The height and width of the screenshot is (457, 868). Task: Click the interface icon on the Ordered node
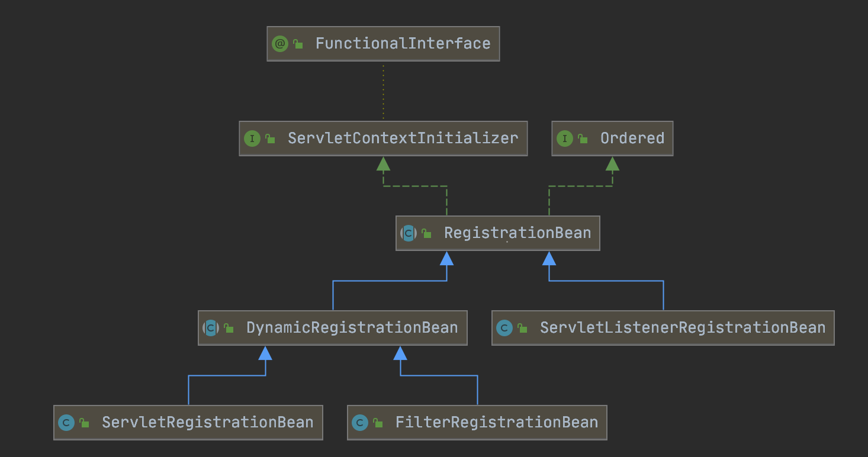tap(565, 138)
